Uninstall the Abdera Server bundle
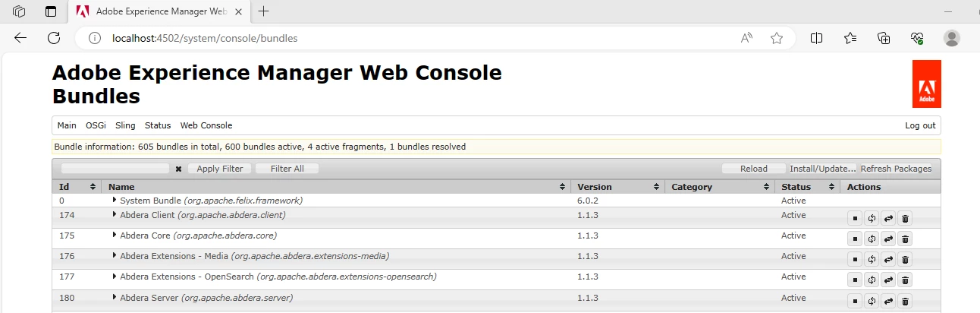Image resolution: width=980 pixels, height=313 pixels. coord(905,300)
